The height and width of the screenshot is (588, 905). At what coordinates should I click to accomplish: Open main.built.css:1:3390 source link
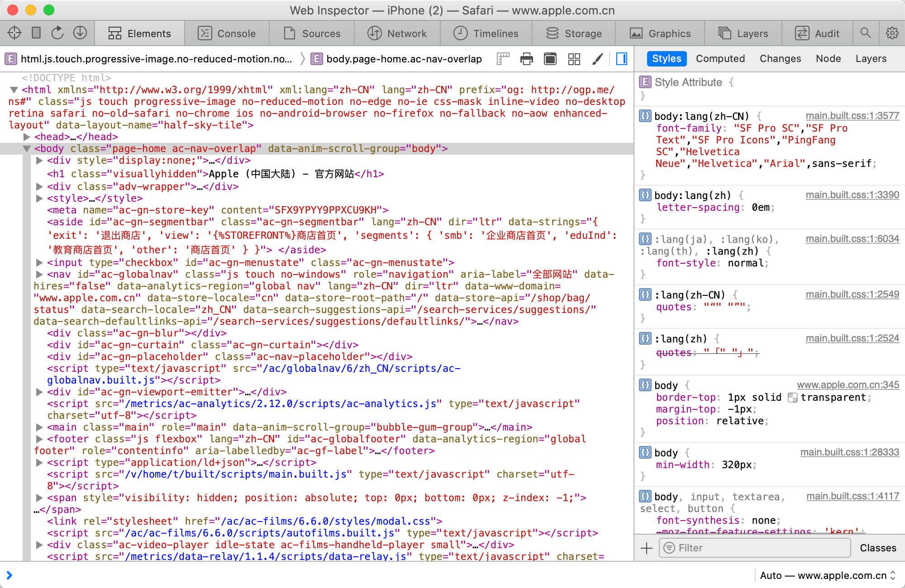852,195
